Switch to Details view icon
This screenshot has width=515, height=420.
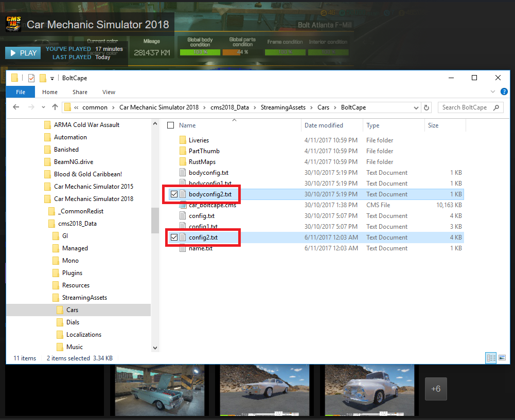pyautogui.click(x=491, y=358)
